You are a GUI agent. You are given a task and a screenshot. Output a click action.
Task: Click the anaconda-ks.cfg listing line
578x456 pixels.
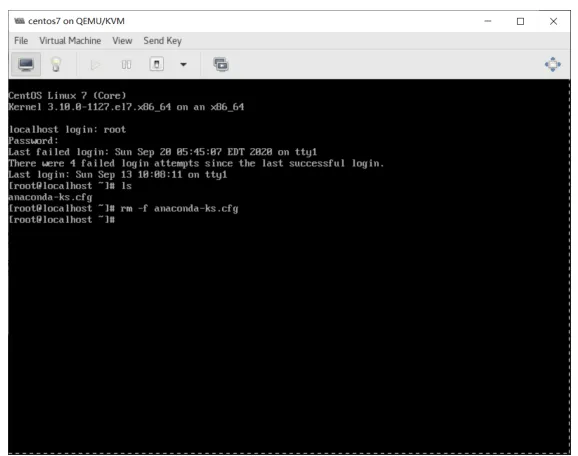[50, 197]
